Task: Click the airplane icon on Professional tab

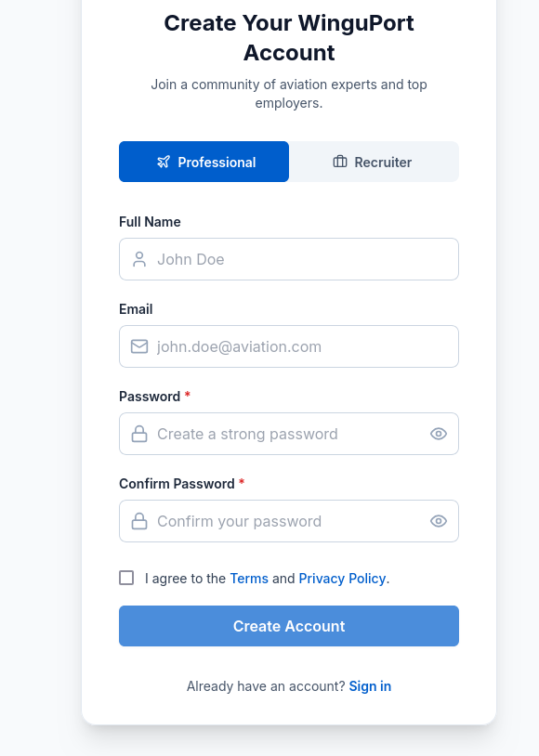Action: 164,162
